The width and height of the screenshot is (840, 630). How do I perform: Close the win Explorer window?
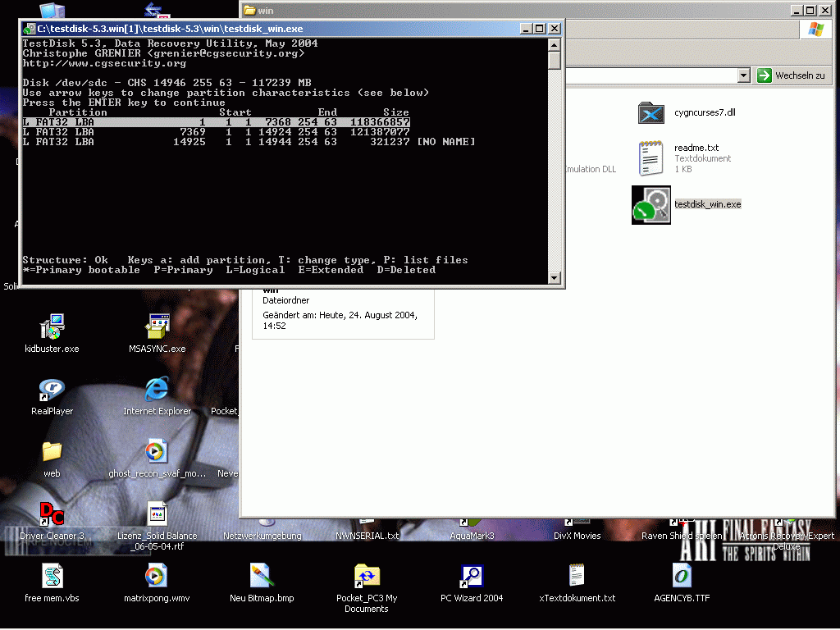pyautogui.click(x=825, y=10)
